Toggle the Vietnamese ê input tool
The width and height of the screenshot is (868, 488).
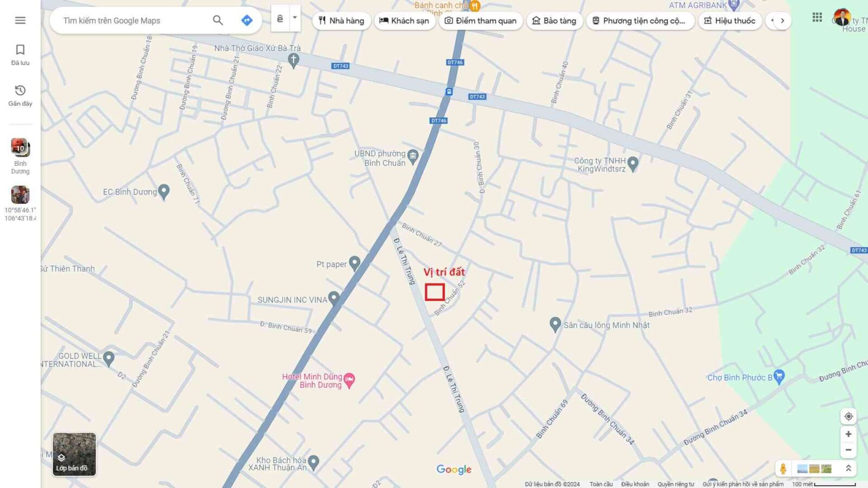[280, 19]
